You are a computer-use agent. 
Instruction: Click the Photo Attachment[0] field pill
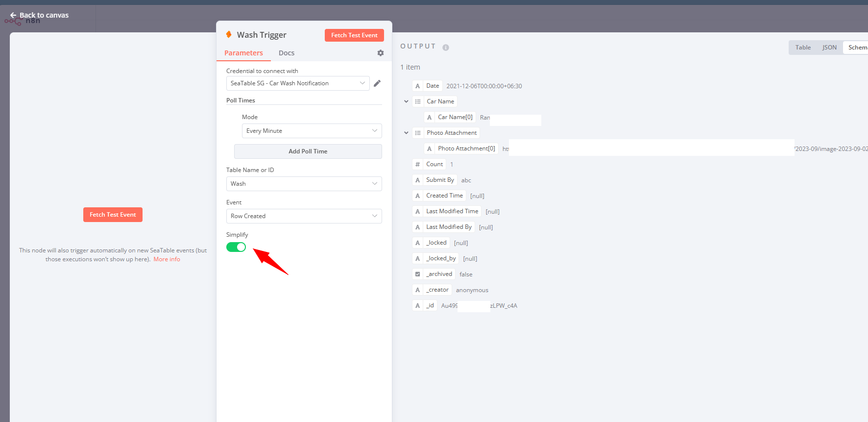point(461,149)
